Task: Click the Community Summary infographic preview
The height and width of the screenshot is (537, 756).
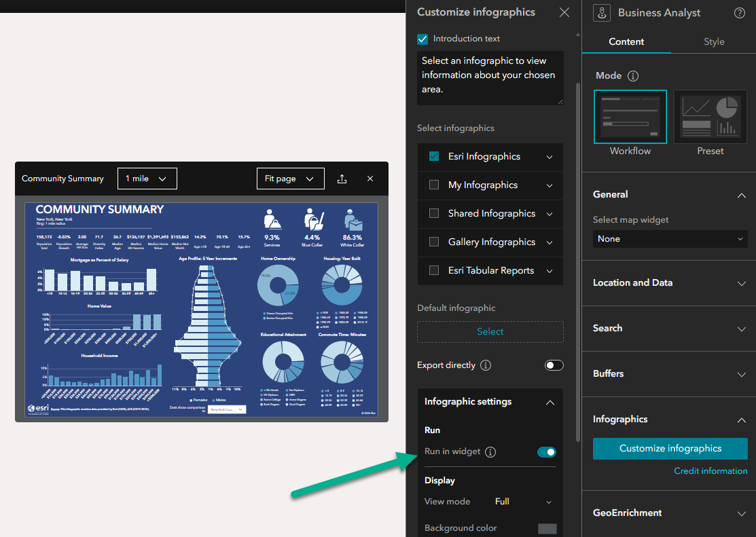Action: tap(202, 310)
